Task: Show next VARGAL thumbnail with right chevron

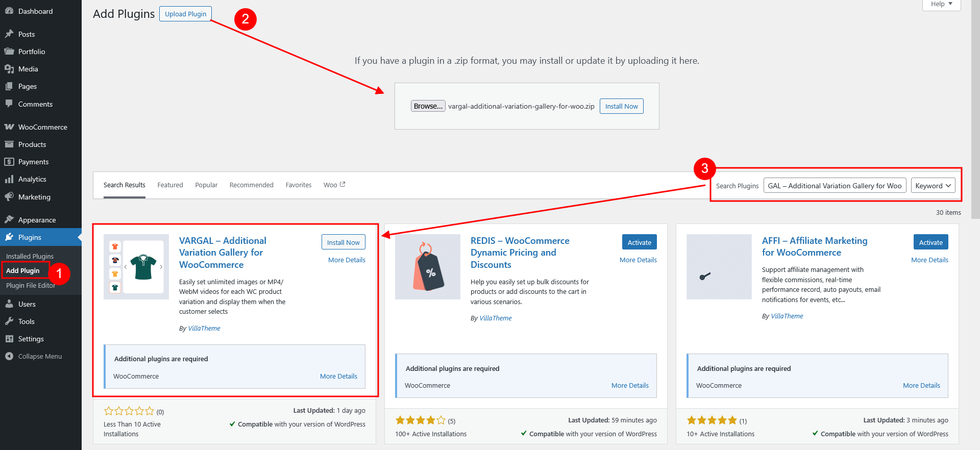Action: coord(161,267)
